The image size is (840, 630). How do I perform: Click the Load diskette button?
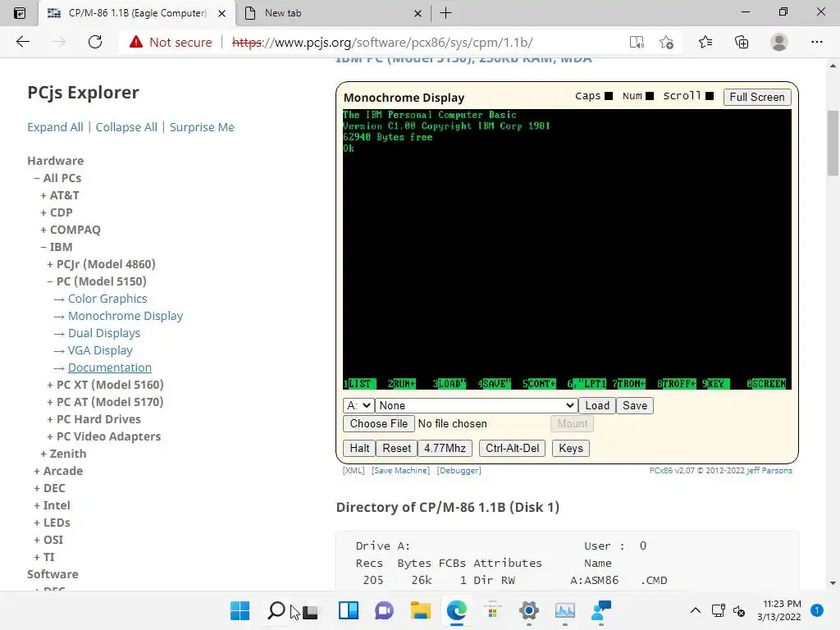(597, 405)
